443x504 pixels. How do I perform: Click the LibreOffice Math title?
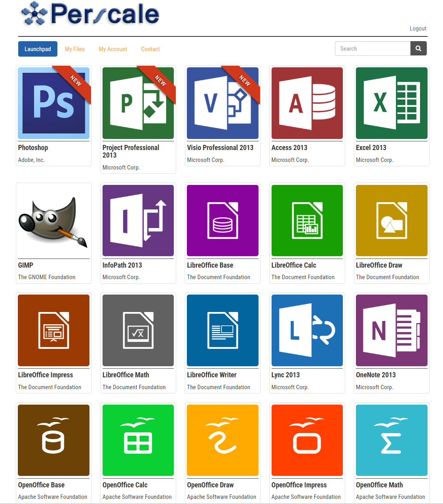(126, 375)
